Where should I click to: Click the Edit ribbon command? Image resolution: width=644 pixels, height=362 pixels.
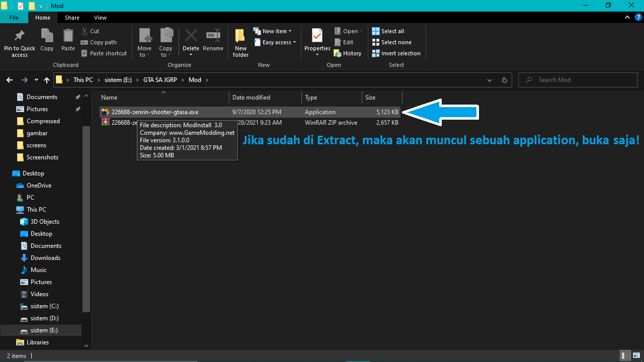344,42
